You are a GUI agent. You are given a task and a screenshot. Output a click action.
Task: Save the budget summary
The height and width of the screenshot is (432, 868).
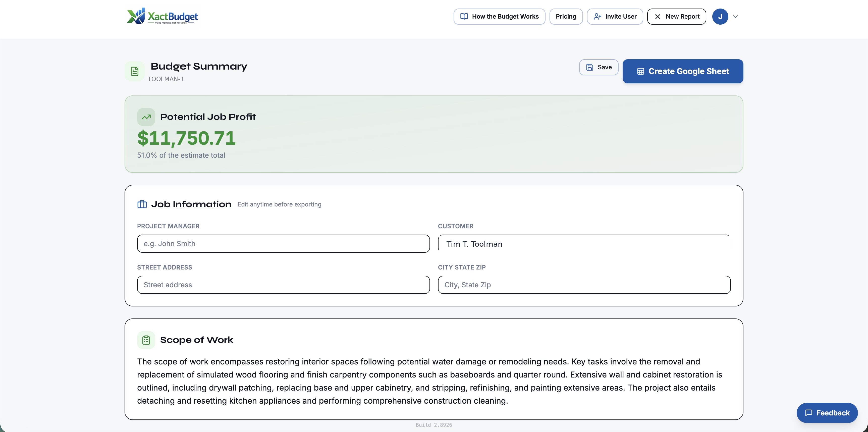pyautogui.click(x=599, y=67)
